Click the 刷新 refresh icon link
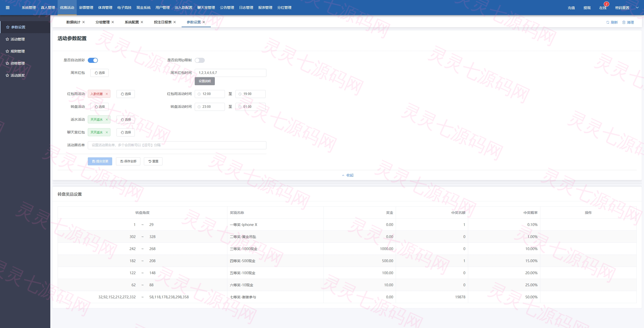 coord(612,22)
